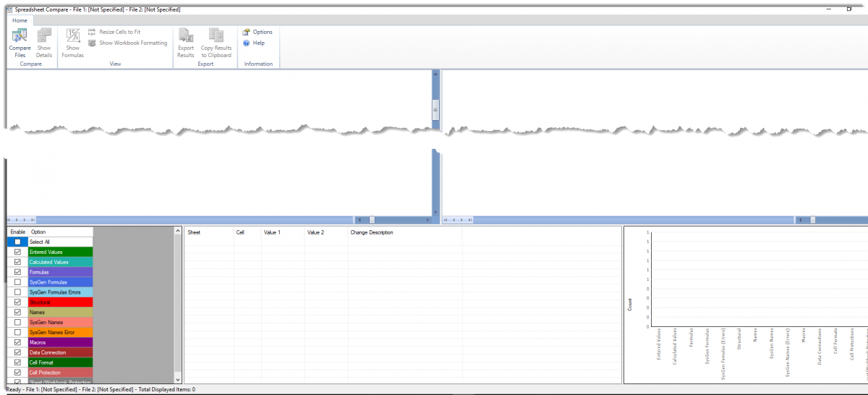Uncheck the Cell Protection checkbox
The height and width of the screenshot is (395, 868).
pos(17,373)
